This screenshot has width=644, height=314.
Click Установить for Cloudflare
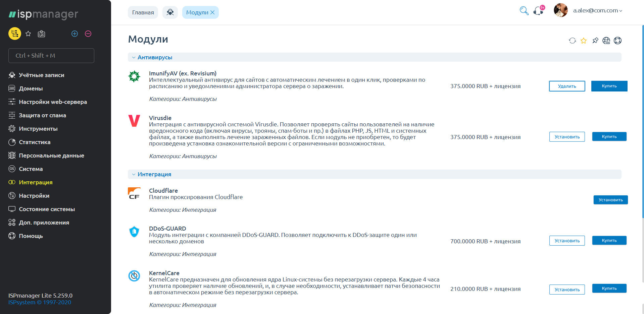point(611,200)
